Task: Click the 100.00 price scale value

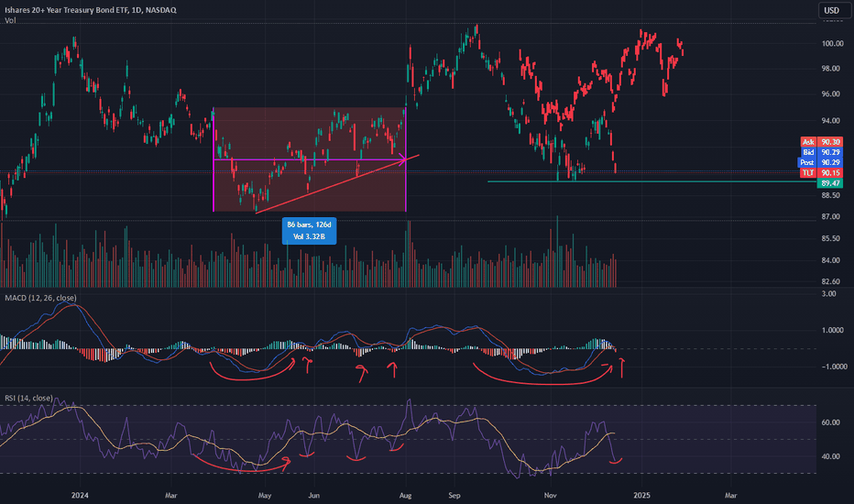Action: coord(832,44)
